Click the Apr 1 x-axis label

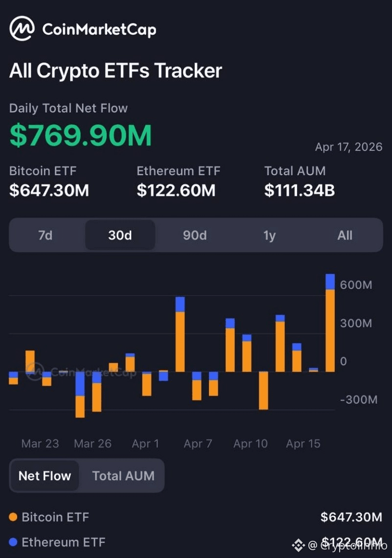(x=145, y=444)
